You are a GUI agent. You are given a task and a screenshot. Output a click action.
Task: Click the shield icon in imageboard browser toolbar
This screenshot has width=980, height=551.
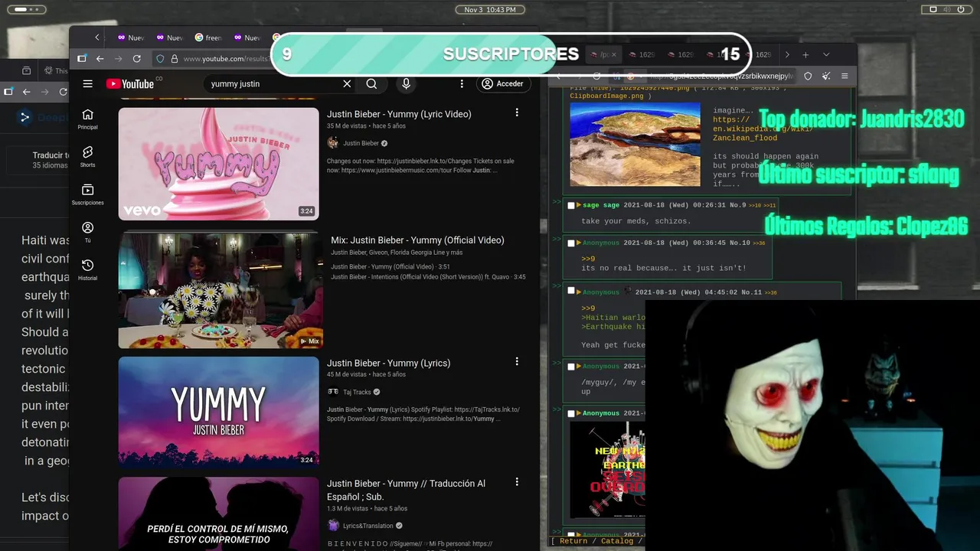pos(808,76)
